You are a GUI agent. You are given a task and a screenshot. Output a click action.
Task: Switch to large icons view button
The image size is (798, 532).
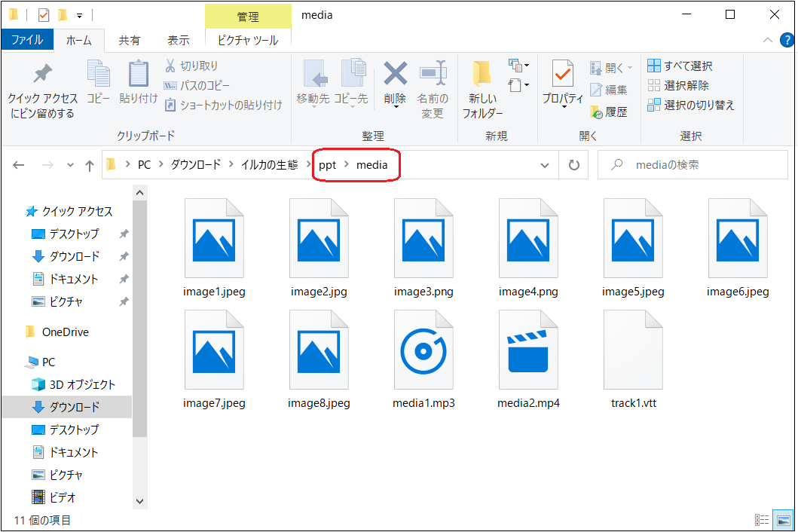(784, 520)
